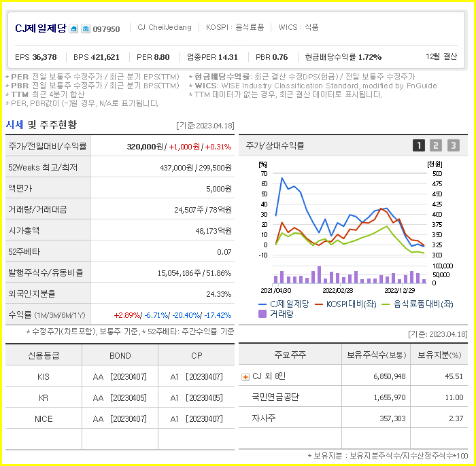Image resolution: width=476 pixels, height=466 pixels.
Task: Click the telephone icon next to 097950
Action: pyautogui.click(x=86, y=29)
